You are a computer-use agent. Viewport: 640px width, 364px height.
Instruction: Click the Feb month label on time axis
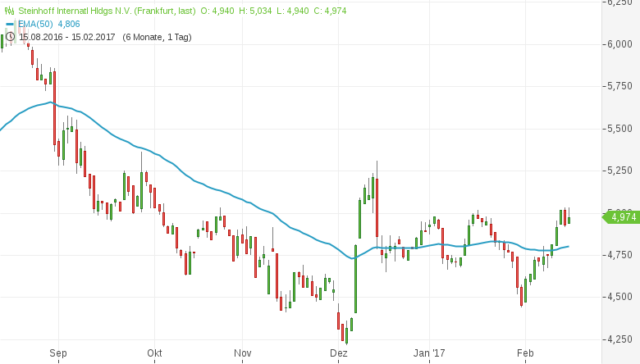(525, 353)
